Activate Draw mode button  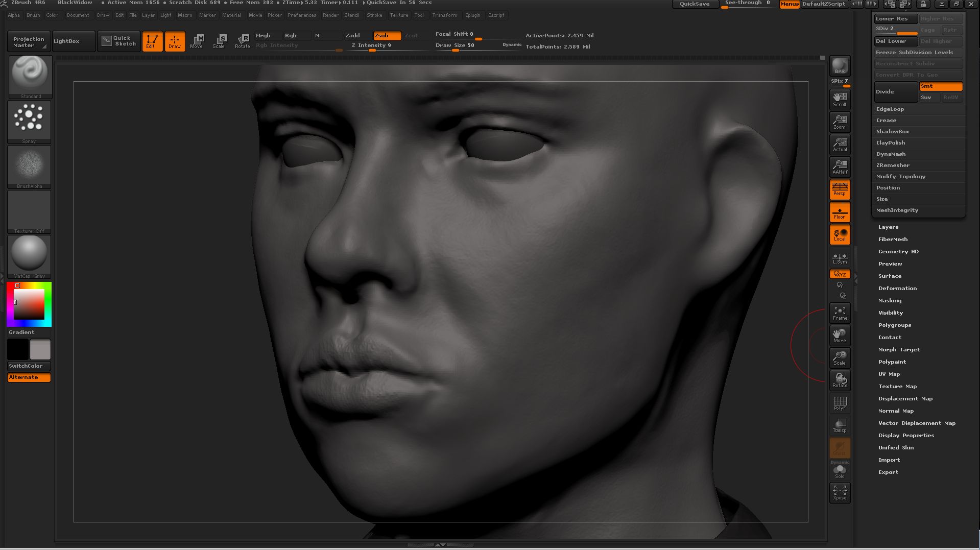click(175, 41)
